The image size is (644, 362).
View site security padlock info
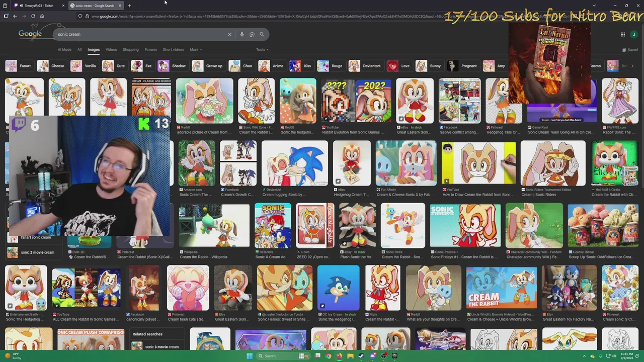[x=87, y=16]
